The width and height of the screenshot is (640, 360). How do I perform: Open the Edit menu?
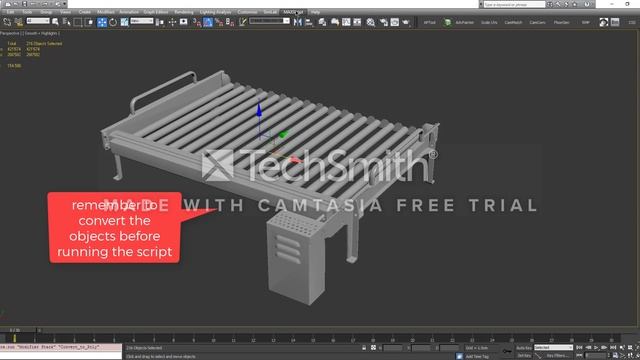10,12
